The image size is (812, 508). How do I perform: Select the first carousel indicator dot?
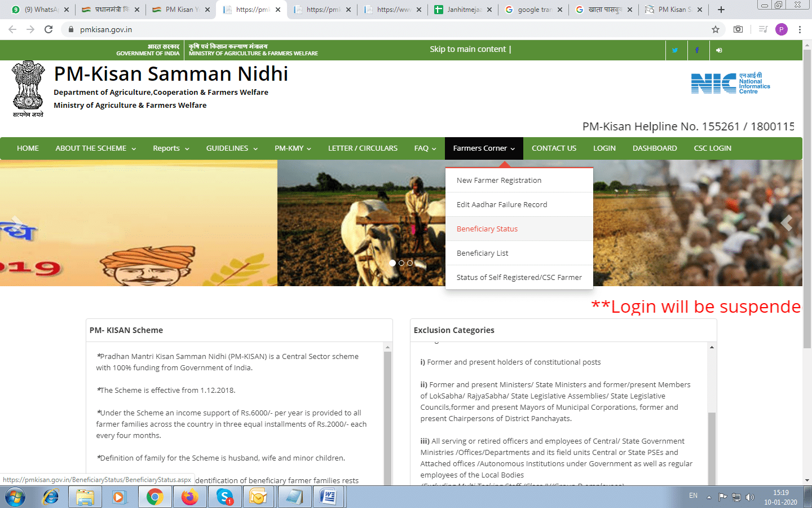tap(392, 263)
